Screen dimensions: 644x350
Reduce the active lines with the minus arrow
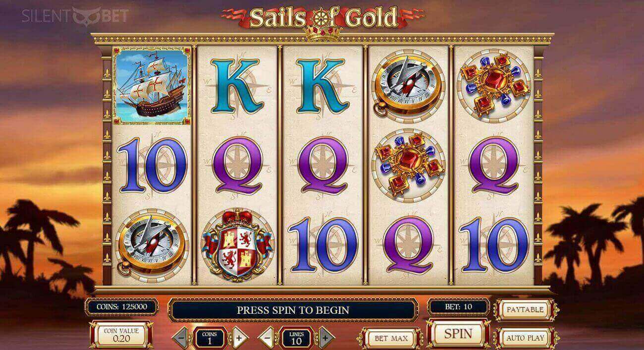click(x=268, y=339)
